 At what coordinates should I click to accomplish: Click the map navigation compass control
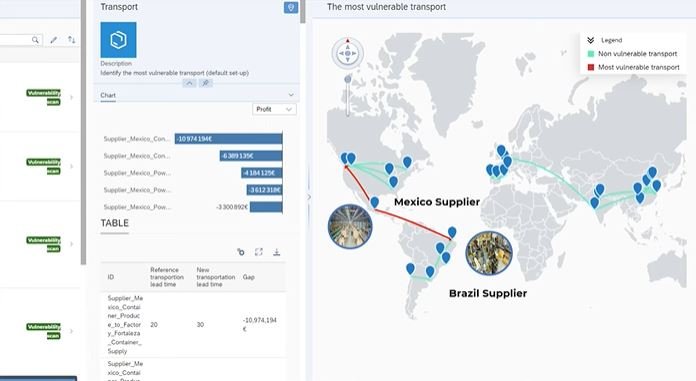coord(348,53)
